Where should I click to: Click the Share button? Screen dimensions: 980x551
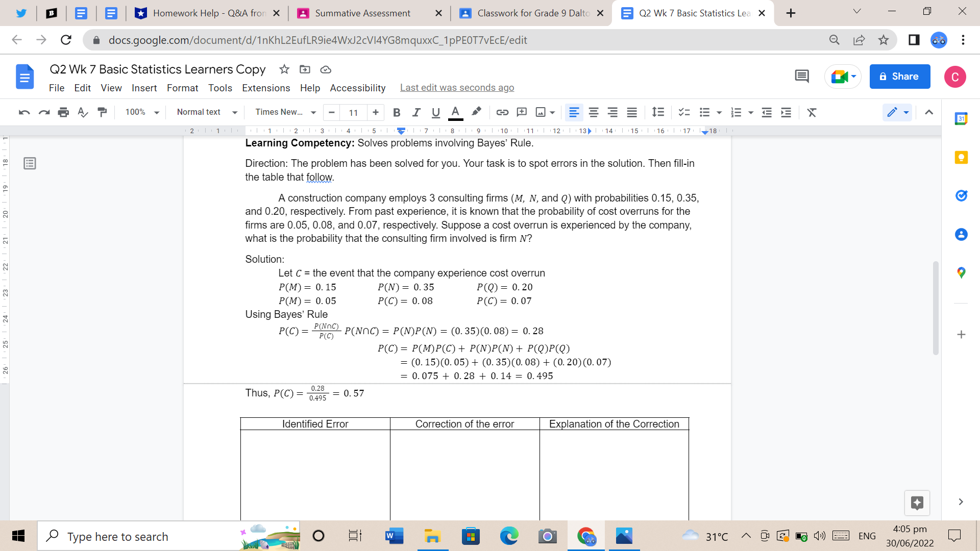tap(899, 76)
